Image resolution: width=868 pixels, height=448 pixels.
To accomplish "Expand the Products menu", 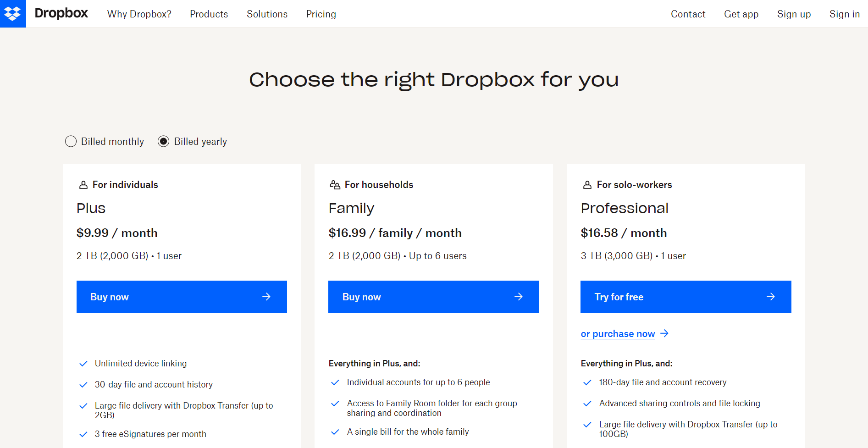I will pyautogui.click(x=209, y=14).
